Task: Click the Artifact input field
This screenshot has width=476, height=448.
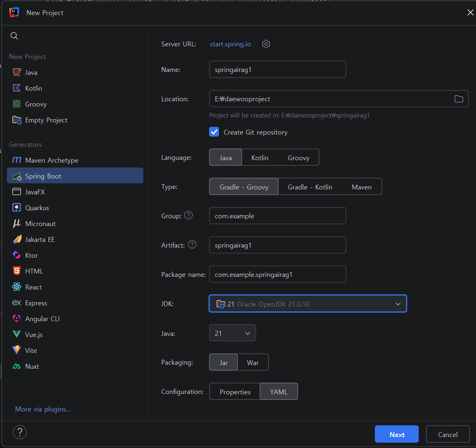Action: 277,245
